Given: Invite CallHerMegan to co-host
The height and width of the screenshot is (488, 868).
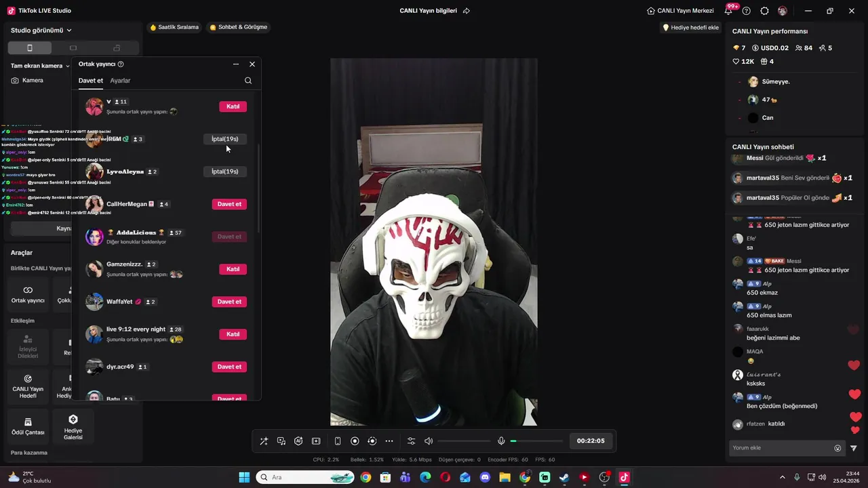Looking at the screenshot, I should pos(229,204).
